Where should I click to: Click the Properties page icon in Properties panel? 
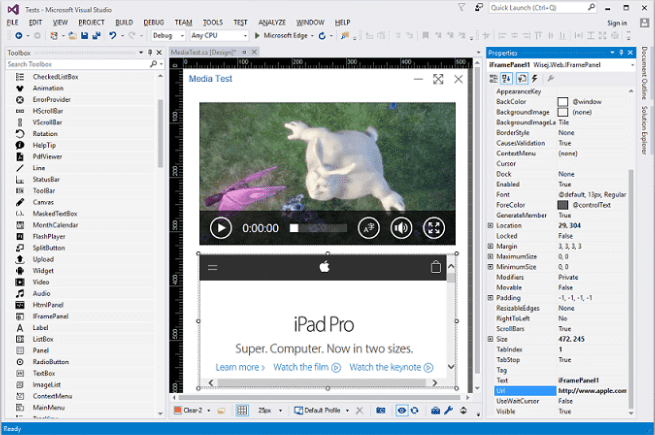tap(522, 79)
